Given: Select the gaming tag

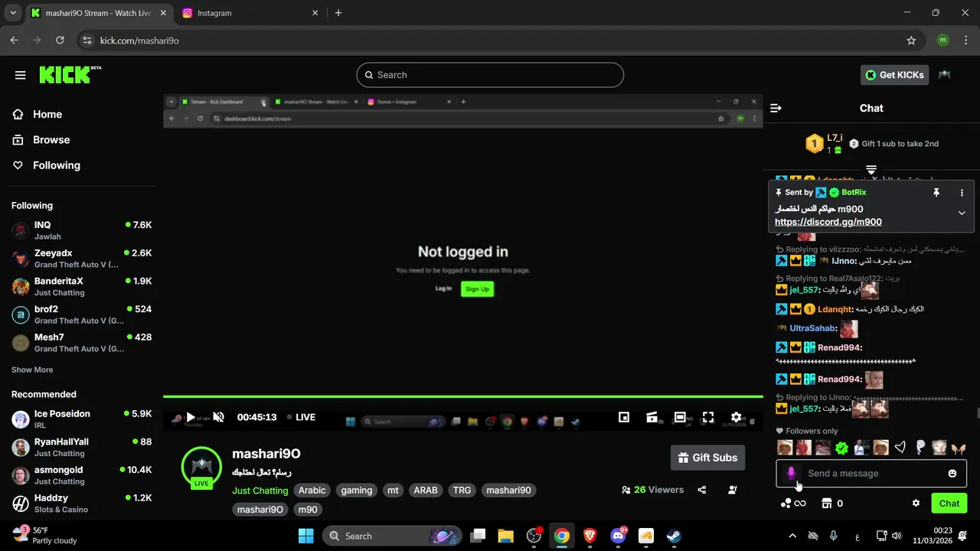Looking at the screenshot, I should click(357, 491).
